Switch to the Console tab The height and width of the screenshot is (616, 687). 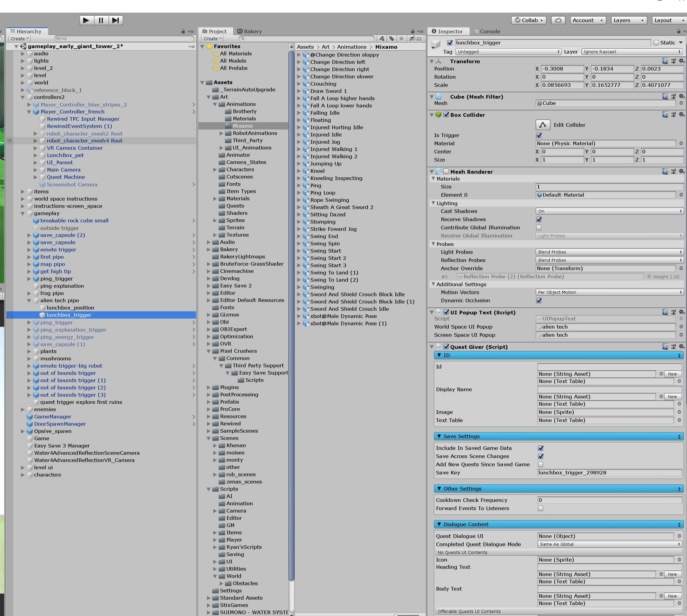[487, 31]
